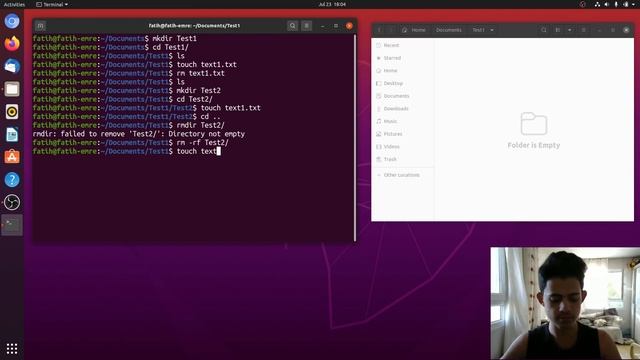Open Files view options dropdown arrow

(x=569, y=30)
